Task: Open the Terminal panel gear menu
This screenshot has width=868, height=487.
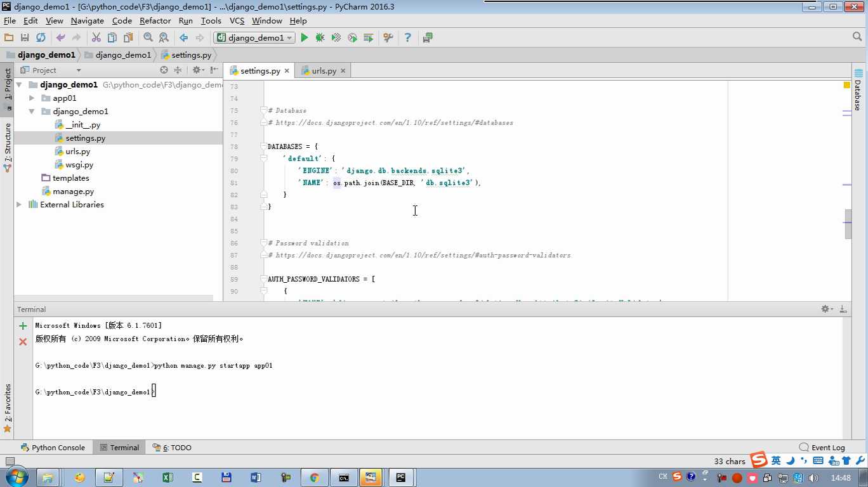Action: pyautogui.click(x=827, y=309)
